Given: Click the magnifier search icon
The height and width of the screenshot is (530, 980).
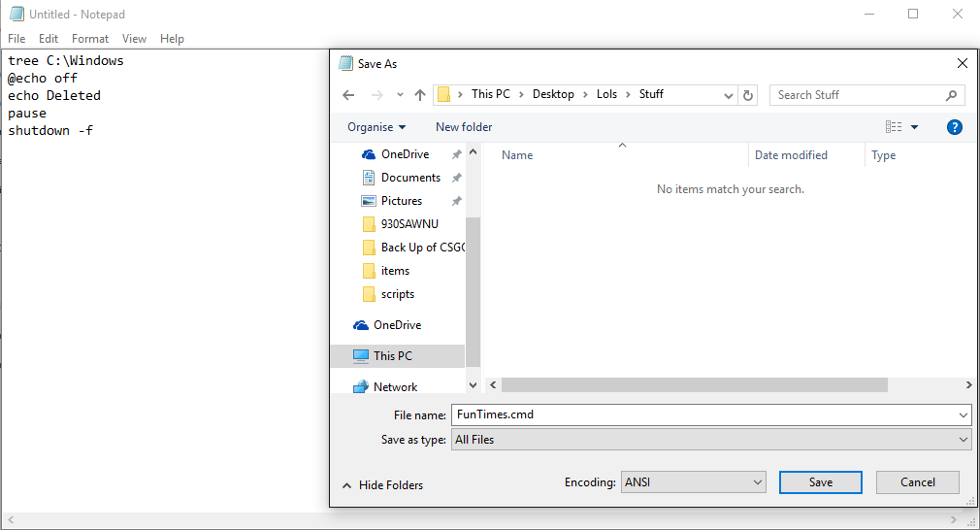Looking at the screenshot, I should [951, 95].
